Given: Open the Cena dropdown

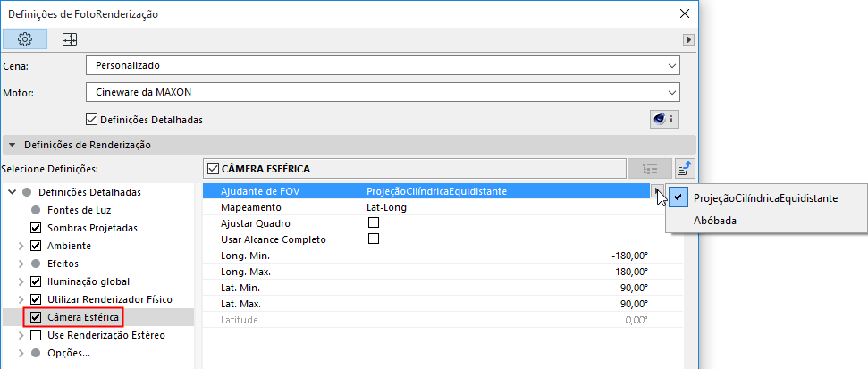Looking at the screenshot, I should click(383, 66).
